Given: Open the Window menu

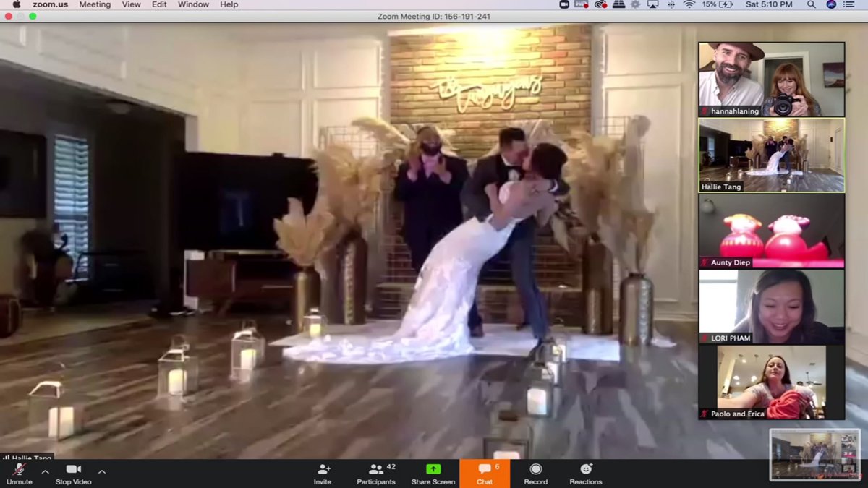Looking at the screenshot, I should click(193, 4).
